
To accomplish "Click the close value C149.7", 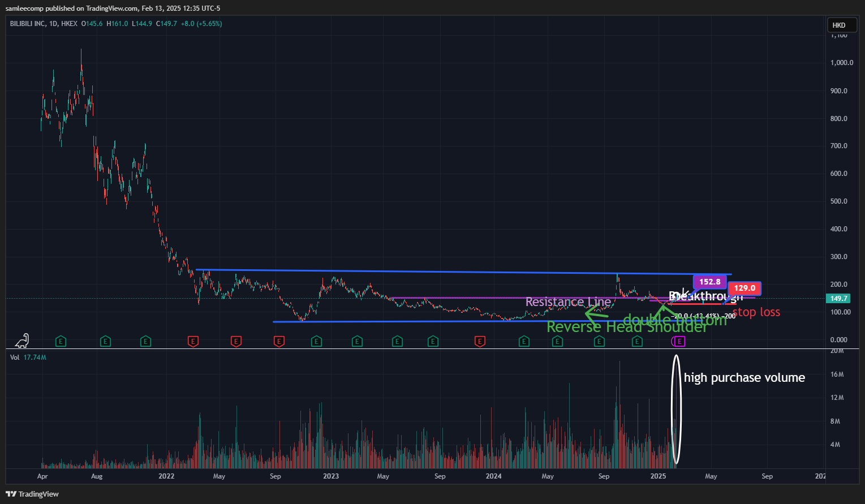I will click(x=167, y=24).
